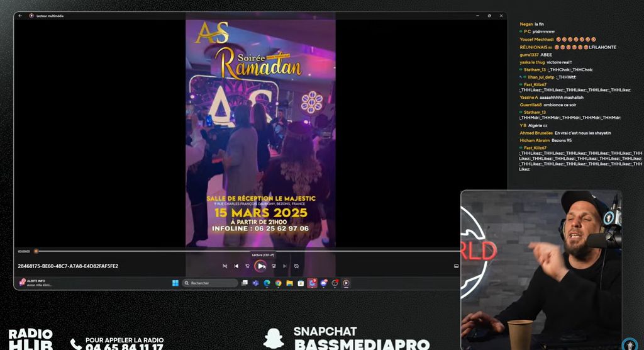The height and width of the screenshot is (350, 644).
Task: Open the Windows Start menu
Action: (x=175, y=283)
